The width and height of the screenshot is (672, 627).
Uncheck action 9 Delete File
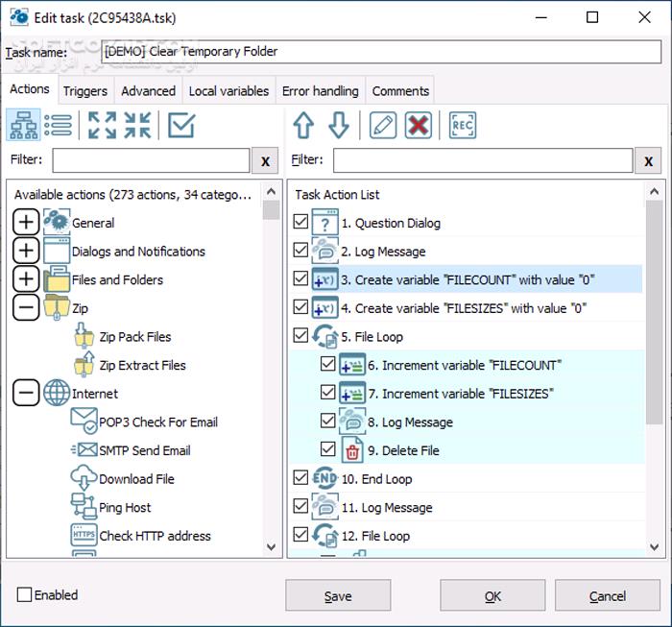coord(328,449)
